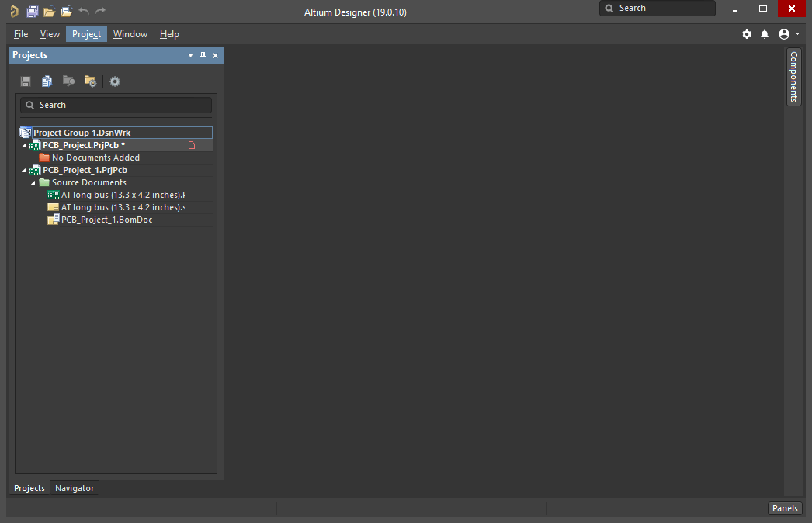Select Source Documents folder row
Screen dimensions: 812x523
pos(116,183)
